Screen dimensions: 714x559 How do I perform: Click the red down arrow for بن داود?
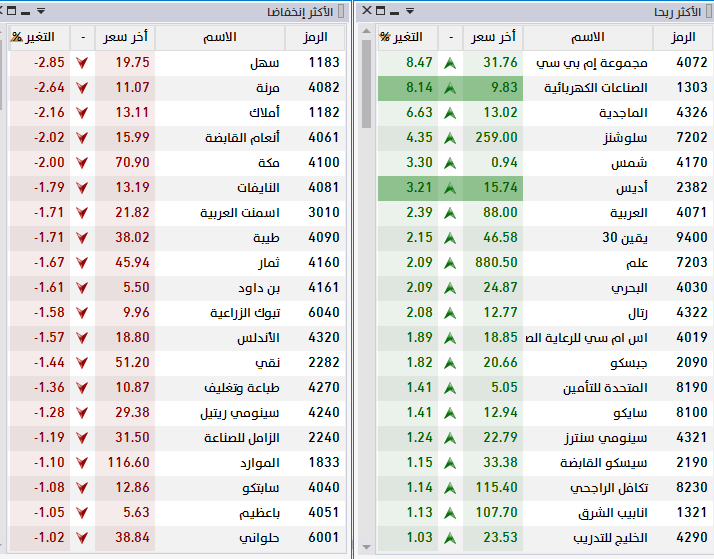pos(82,288)
